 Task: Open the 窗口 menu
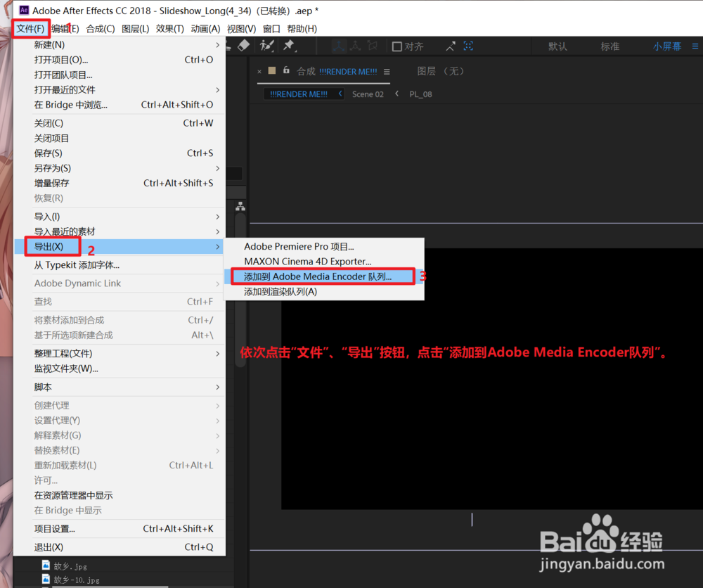pos(271,29)
